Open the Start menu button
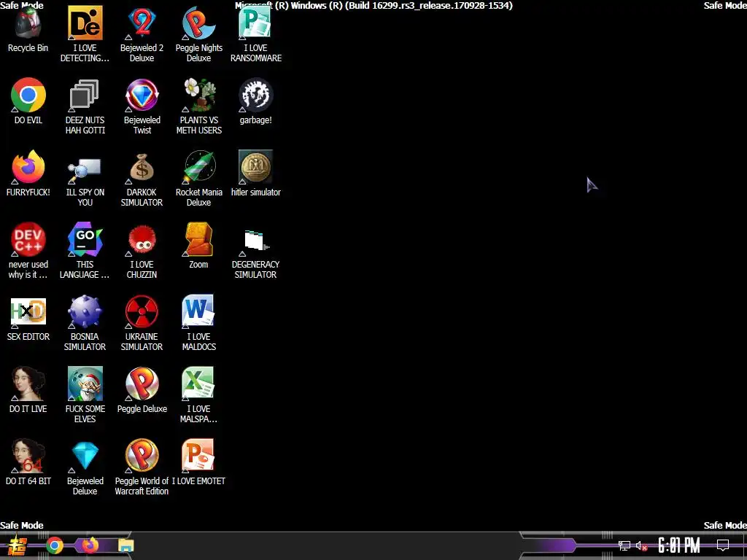 (18, 545)
